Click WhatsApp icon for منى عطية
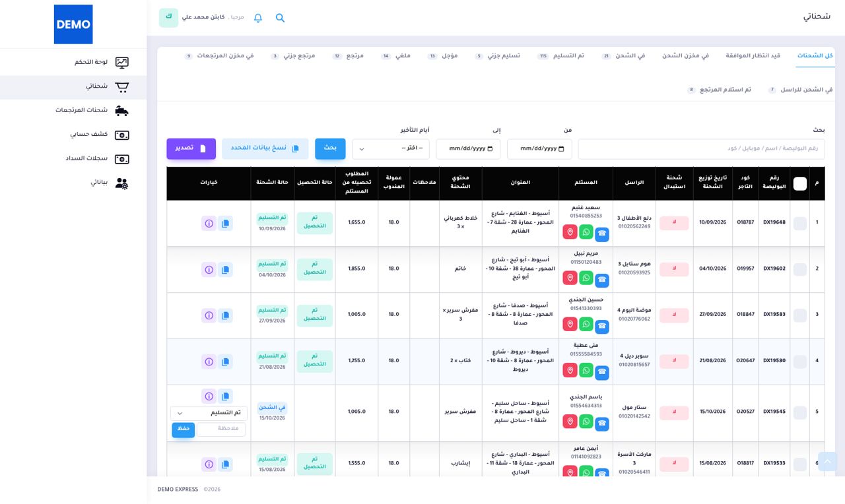This screenshot has height=504, width=845. [586, 371]
